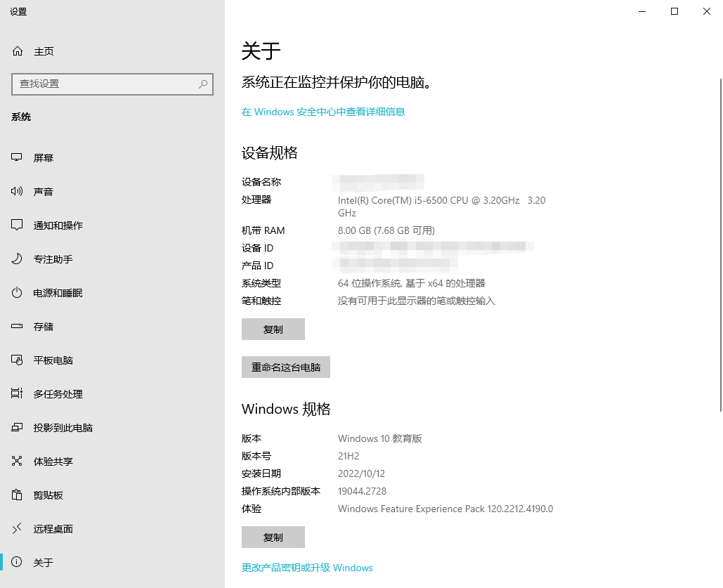Click the 8.00 GB RAM value
The image size is (723, 588).
click(x=386, y=230)
